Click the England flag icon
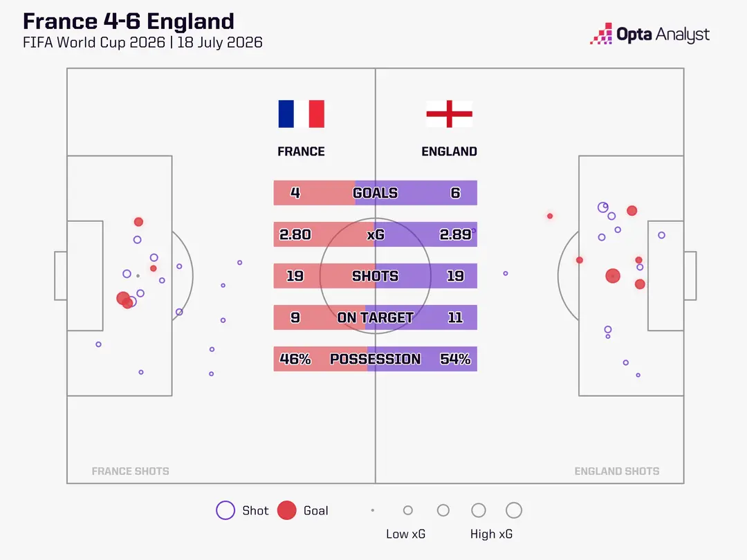Viewport: 747px width, 560px height. tap(450, 114)
